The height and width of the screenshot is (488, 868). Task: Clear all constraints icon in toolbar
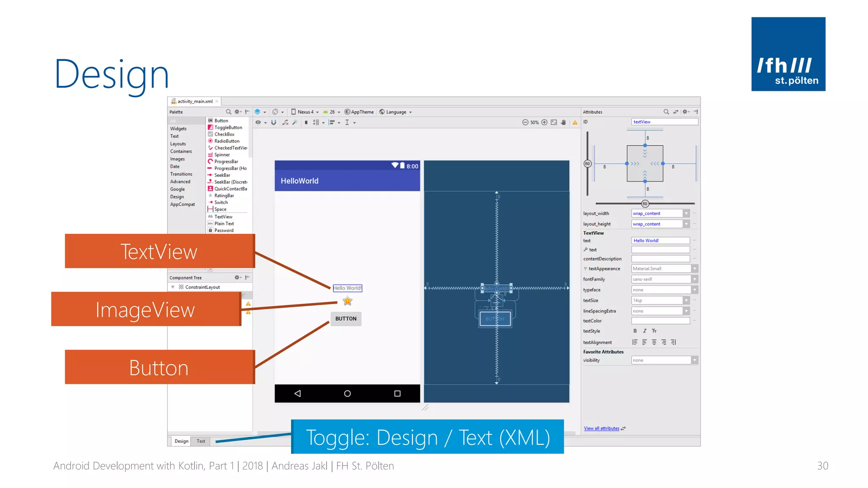[285, 122]
